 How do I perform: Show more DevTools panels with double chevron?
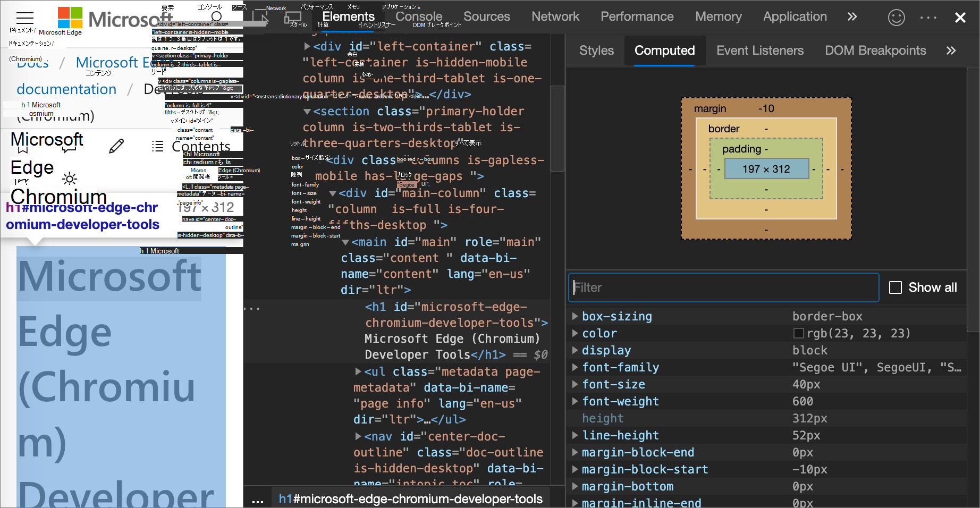[852, 17]
